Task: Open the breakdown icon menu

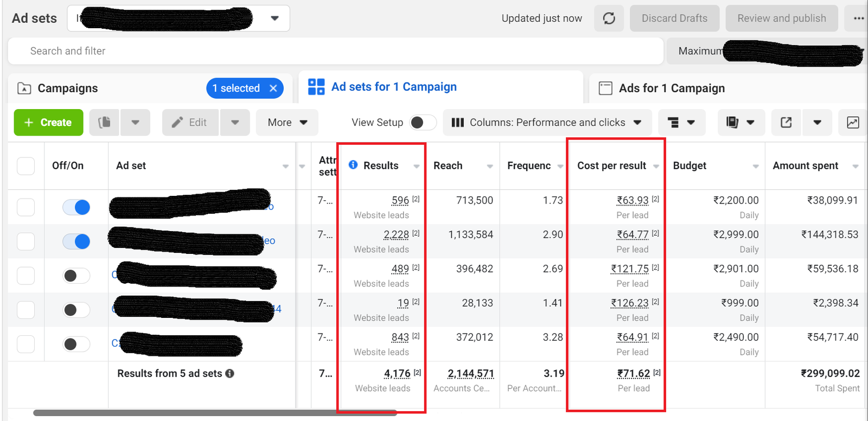Action: pyautogui.click(x=682, y=123)
